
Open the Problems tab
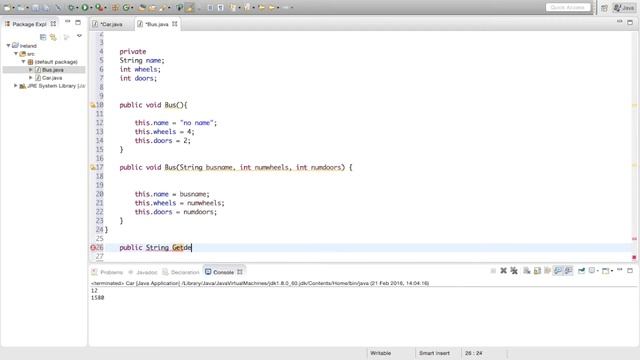coord(107,272)
